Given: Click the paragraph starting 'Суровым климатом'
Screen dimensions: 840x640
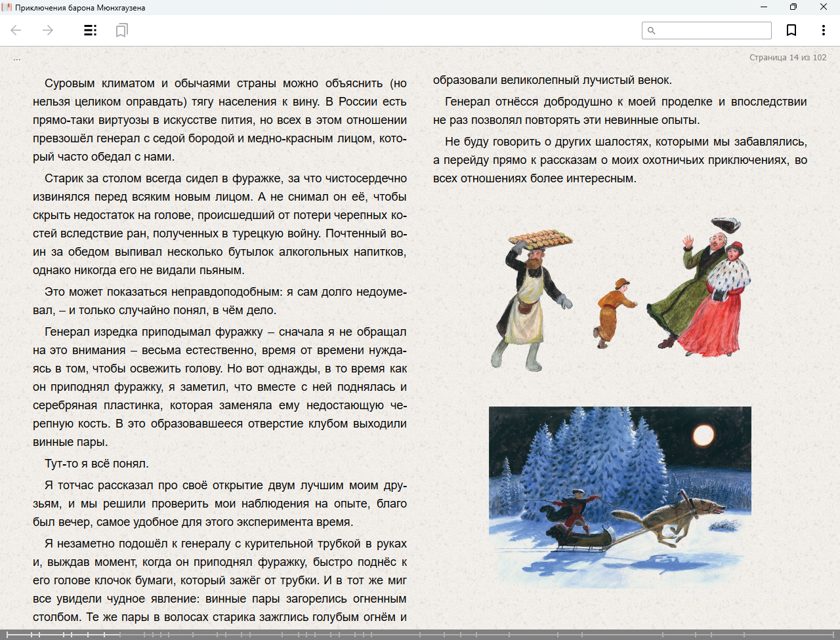Looking at the screenshot, I should pyautogui.click(x=220, y=120).
